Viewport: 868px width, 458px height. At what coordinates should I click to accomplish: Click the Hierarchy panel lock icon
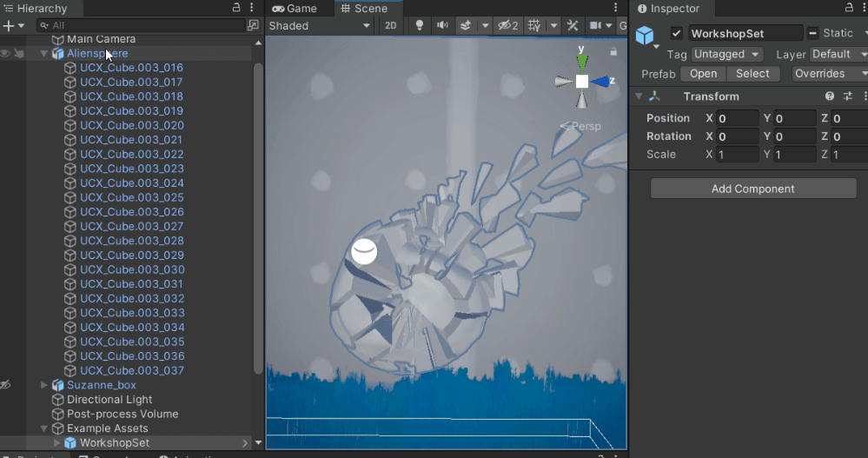pyautogui.click(x=236, y=8)
